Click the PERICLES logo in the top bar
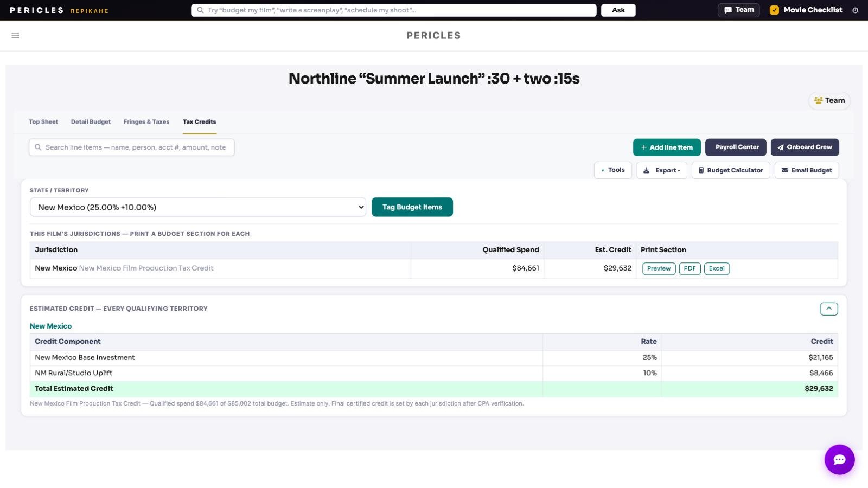 pyautogui.click(x=59, y=10)
